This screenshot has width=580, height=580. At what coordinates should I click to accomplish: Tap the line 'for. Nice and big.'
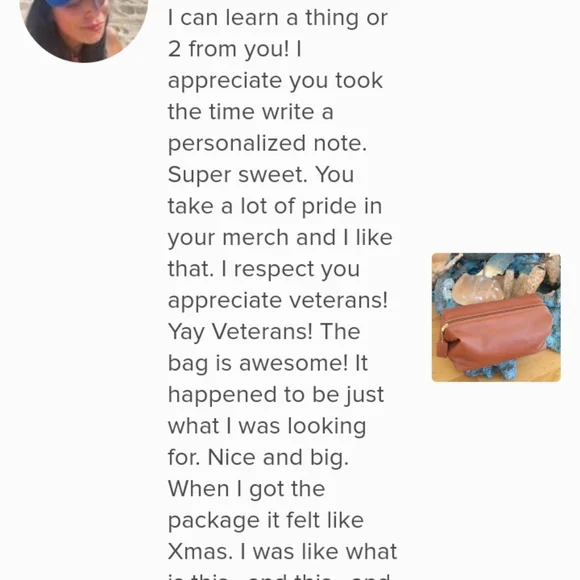[258, 458]
